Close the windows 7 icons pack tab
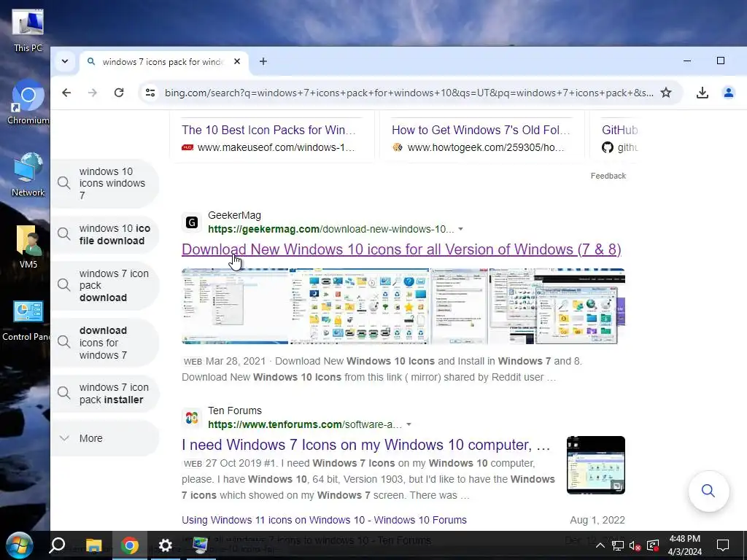The width and height of the screenshot is (747, 560). [x=237, y=61]
